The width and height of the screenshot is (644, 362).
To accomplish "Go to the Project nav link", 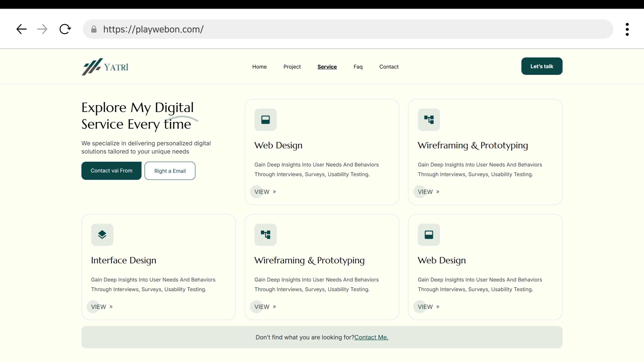I will (x=292, y=67).
